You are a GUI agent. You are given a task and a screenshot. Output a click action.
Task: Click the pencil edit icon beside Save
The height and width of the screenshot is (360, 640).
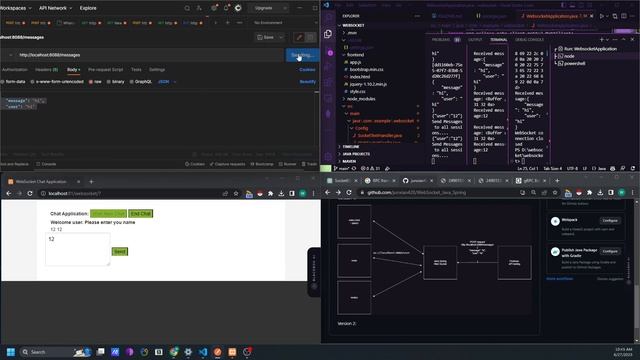[x=299, y=38]
